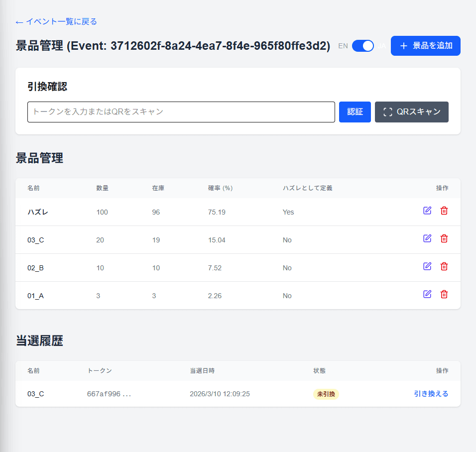Open the QRスキャン scanner

pos(411,112)
